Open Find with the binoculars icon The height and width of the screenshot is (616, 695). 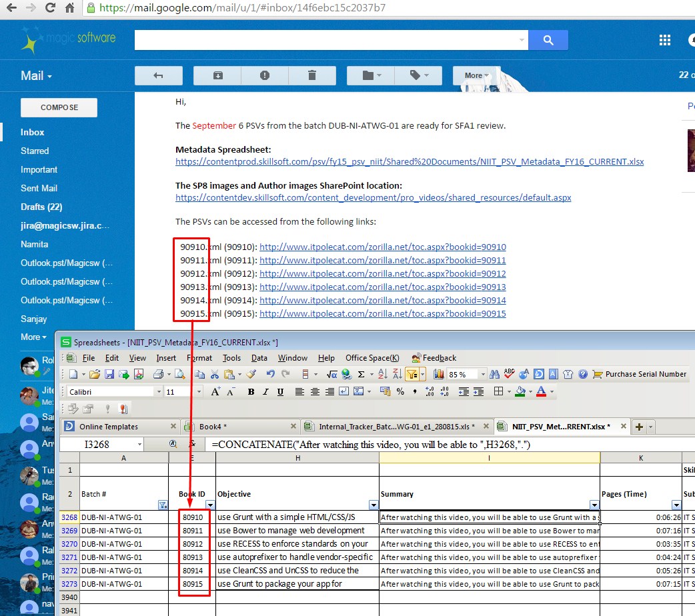coord(495,375)
